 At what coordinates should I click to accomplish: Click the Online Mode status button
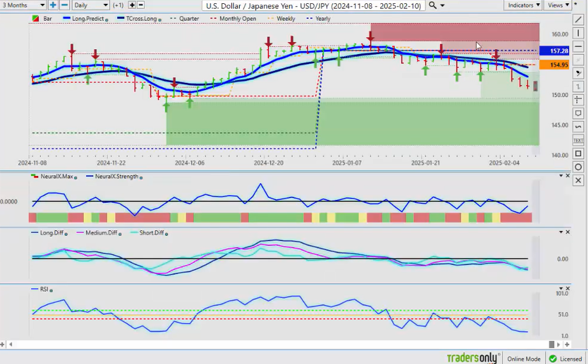coord(524,359)
